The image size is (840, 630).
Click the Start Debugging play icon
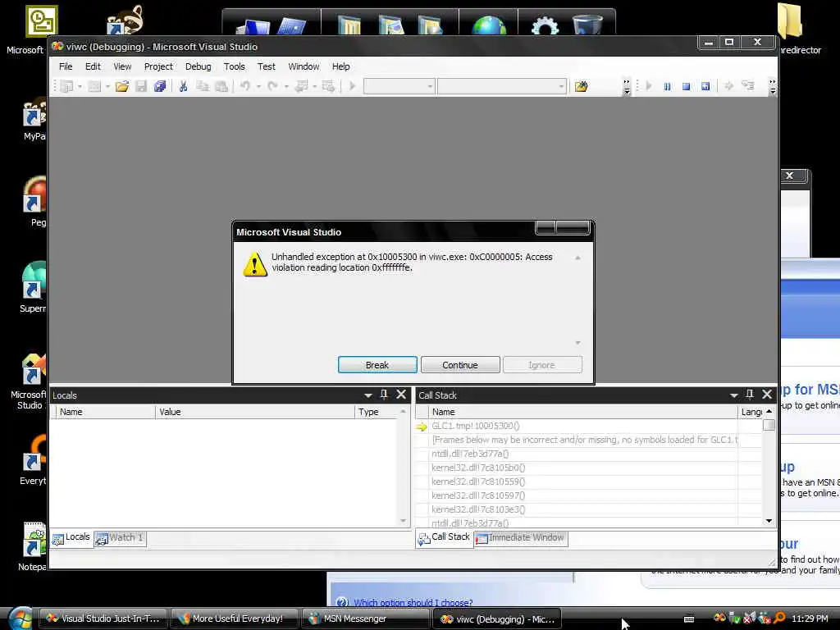(352, 86)
